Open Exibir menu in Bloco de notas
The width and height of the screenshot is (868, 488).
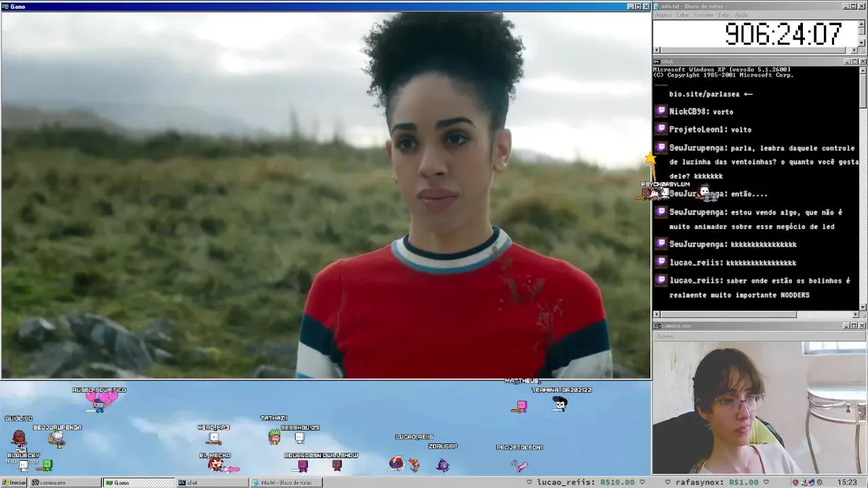coord(724,15)
